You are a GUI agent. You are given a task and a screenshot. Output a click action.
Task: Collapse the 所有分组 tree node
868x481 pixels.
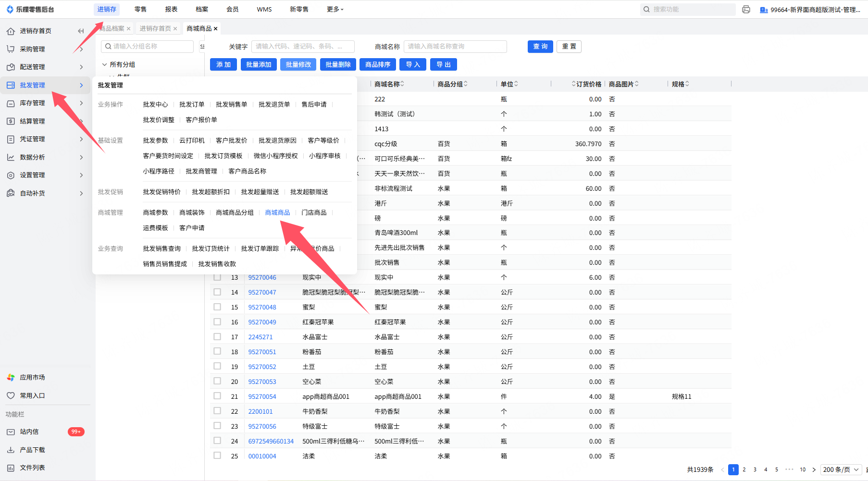coord(104,64)
